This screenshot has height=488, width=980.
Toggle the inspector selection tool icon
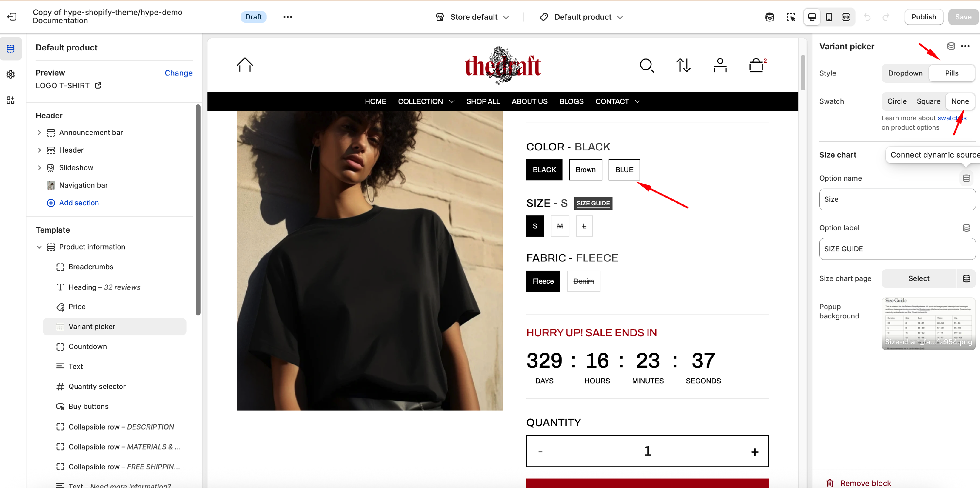point(791,17)
